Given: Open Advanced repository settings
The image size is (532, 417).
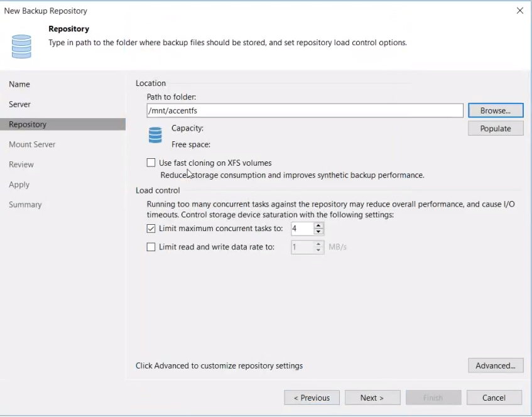Looking at the screenshot, I should coord(495,366).
